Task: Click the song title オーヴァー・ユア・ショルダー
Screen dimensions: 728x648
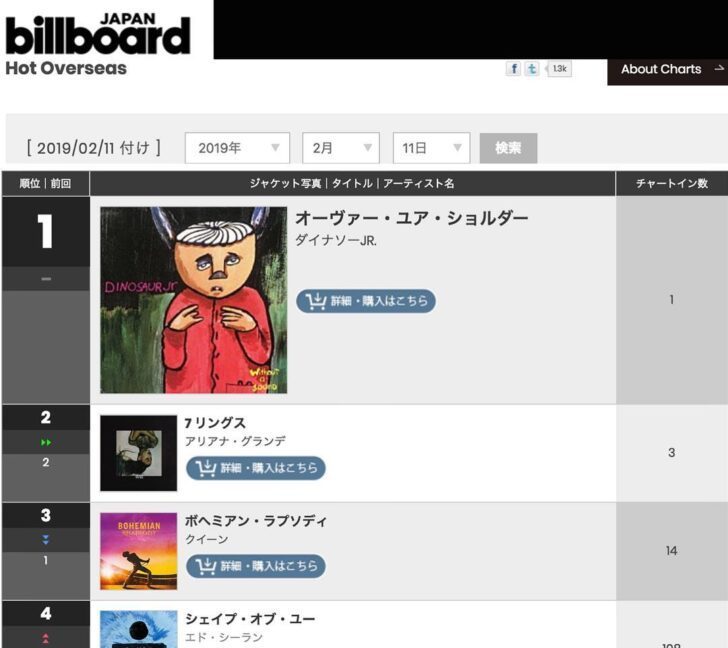Action: (x=411, y=218)
